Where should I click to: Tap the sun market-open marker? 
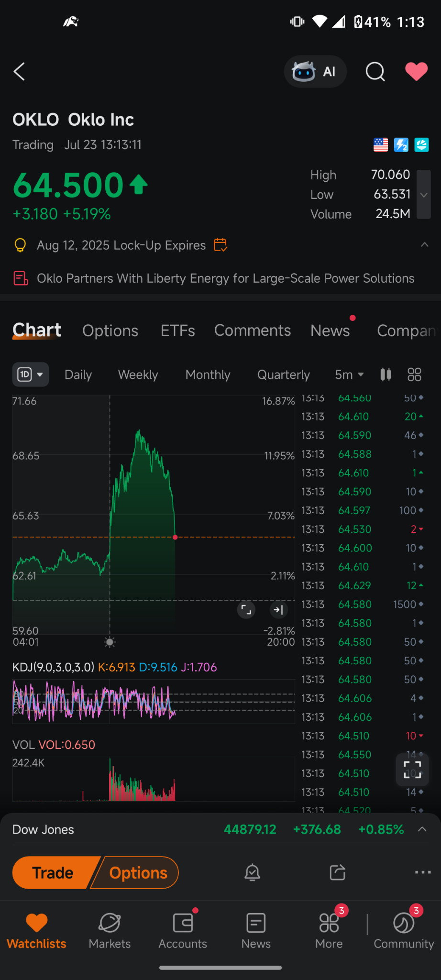[110, 642]
